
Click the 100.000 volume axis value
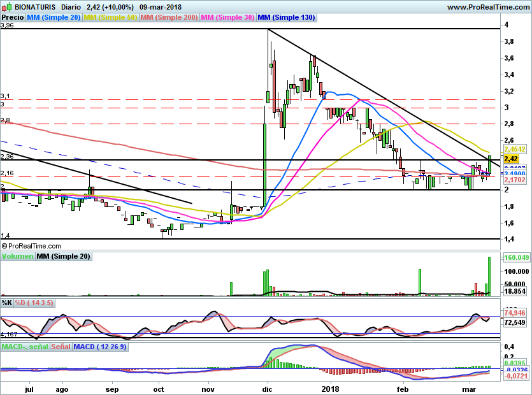click(x=517, y=271)
